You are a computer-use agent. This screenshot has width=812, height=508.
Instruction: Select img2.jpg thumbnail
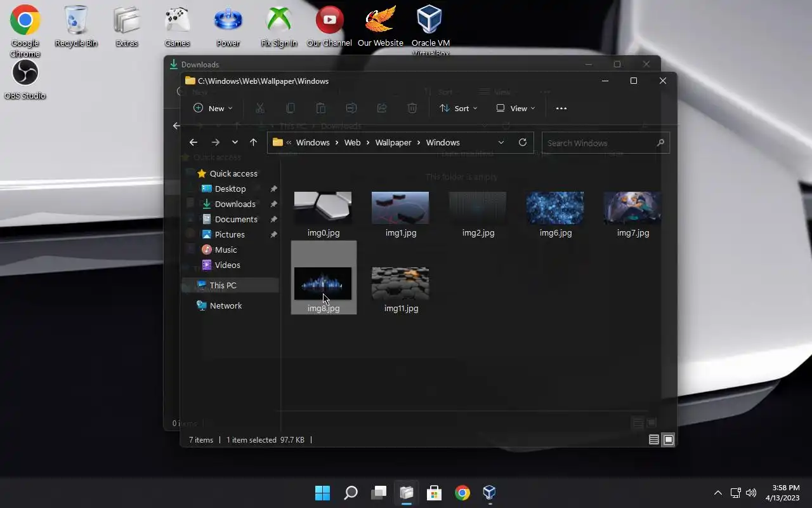(478, 208)
